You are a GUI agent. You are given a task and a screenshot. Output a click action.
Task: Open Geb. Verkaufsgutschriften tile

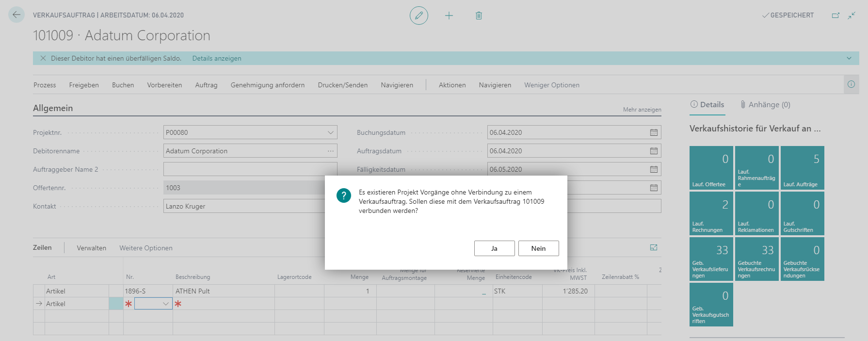[711, 305]
